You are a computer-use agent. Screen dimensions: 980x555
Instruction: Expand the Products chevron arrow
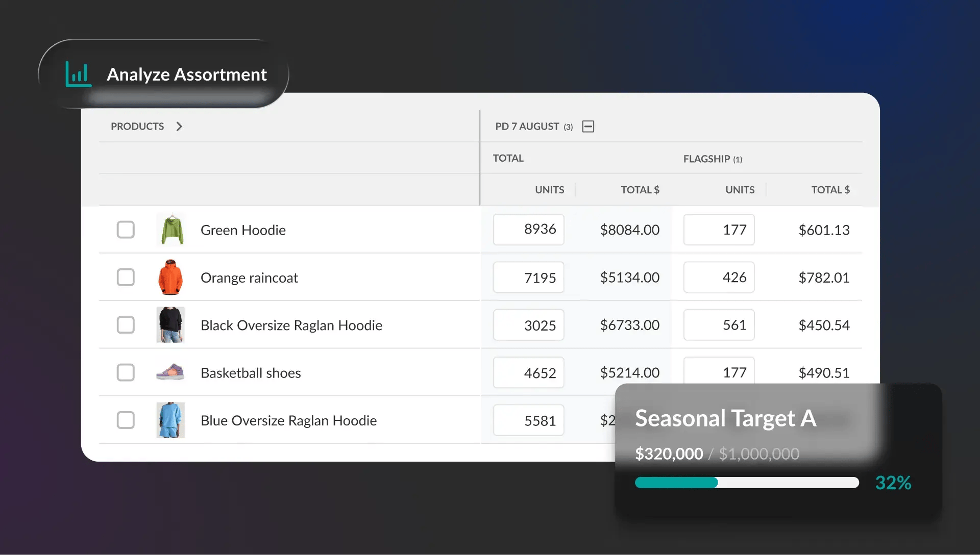(179, 127)
